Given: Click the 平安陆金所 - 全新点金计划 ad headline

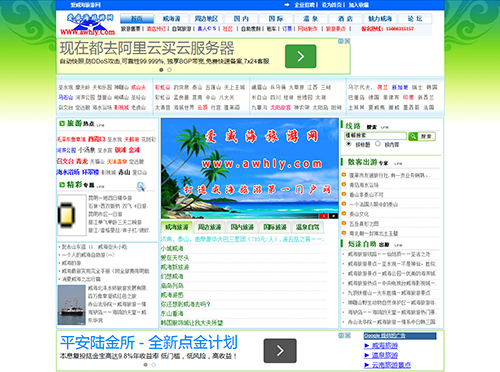Looking at the screenshot, I should 149,342.
